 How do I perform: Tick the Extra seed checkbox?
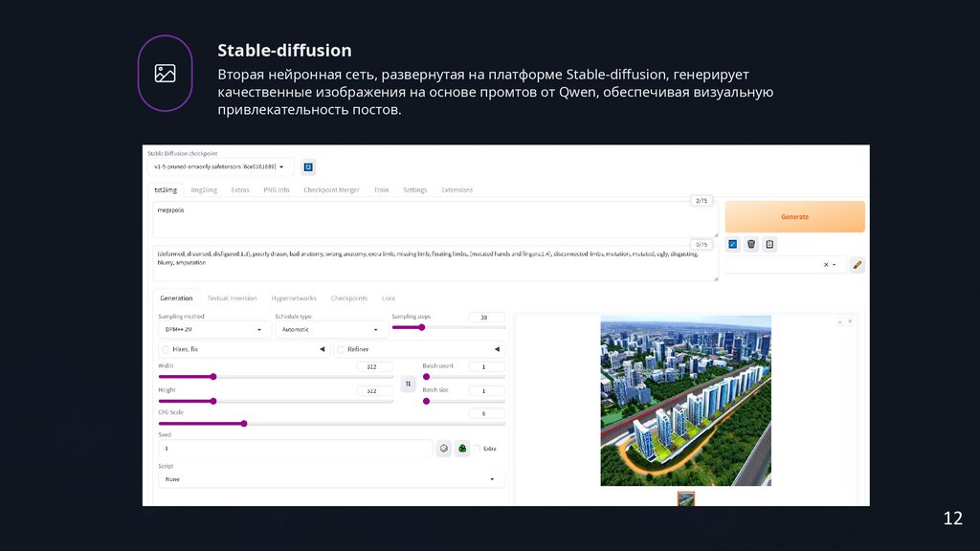tap(478, 448)
